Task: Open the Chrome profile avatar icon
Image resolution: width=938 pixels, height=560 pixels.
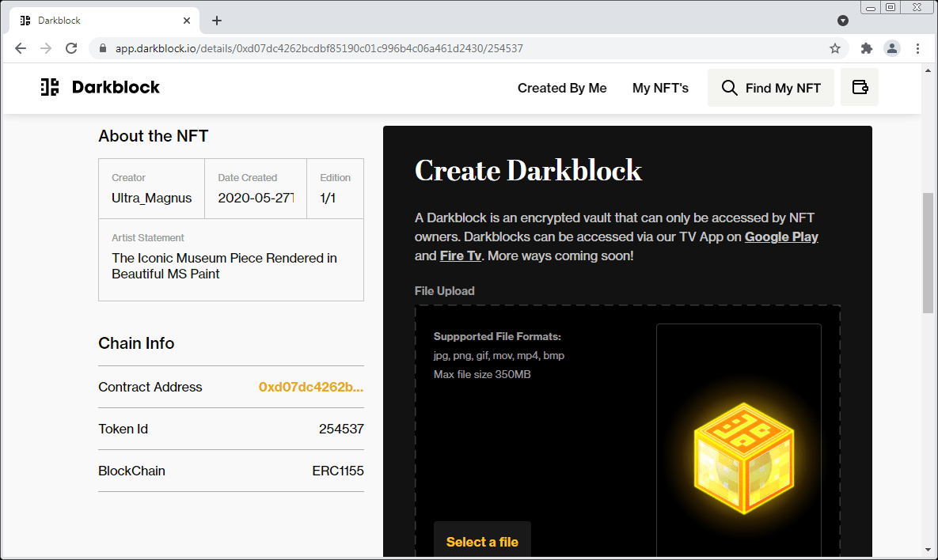Action: (892, 48)
